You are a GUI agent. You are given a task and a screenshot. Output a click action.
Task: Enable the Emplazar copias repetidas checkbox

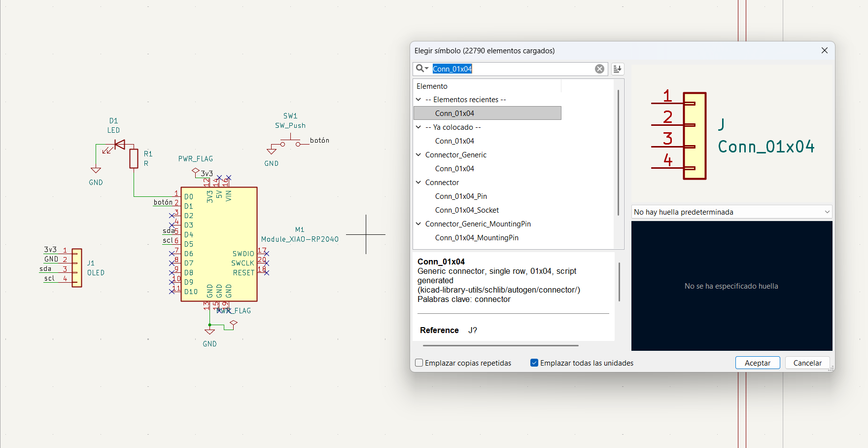pyautogui.click(x=419, y=363)
